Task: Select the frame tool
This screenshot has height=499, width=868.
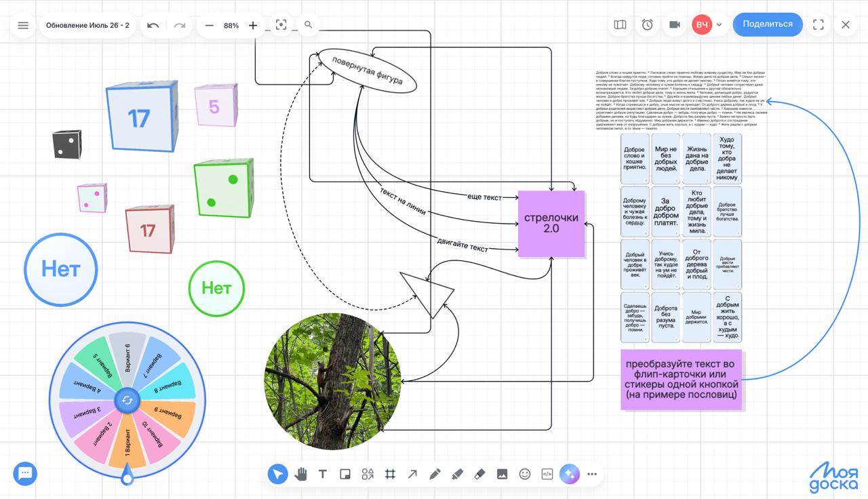Action: pyautogui.click(x=390, y=474)
